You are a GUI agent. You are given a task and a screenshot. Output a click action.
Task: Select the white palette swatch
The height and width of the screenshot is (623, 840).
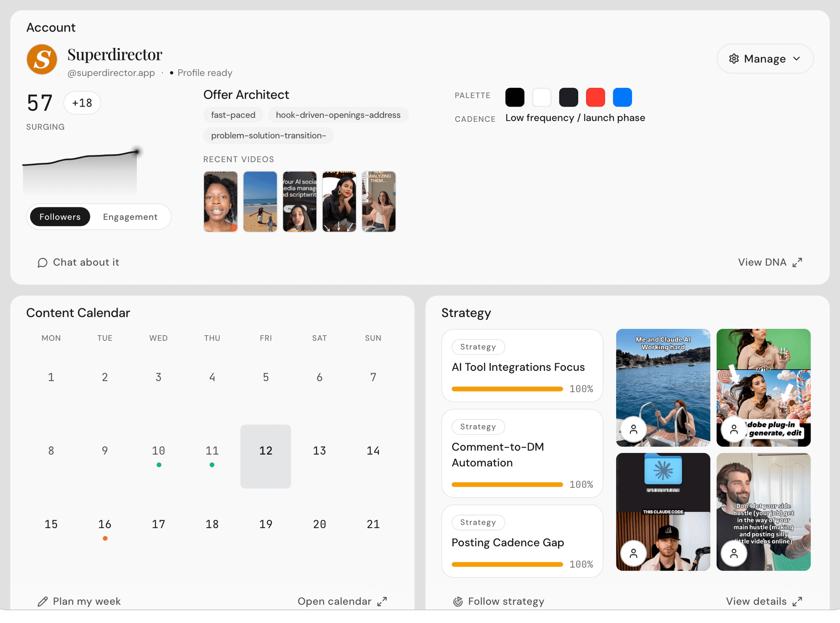pyautogui.click(x=542, y=97)
